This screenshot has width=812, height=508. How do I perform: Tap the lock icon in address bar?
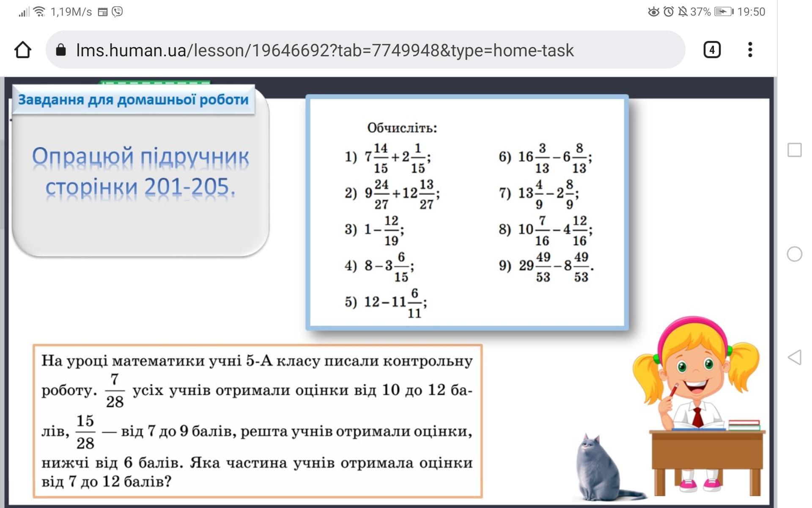(61, 50)
